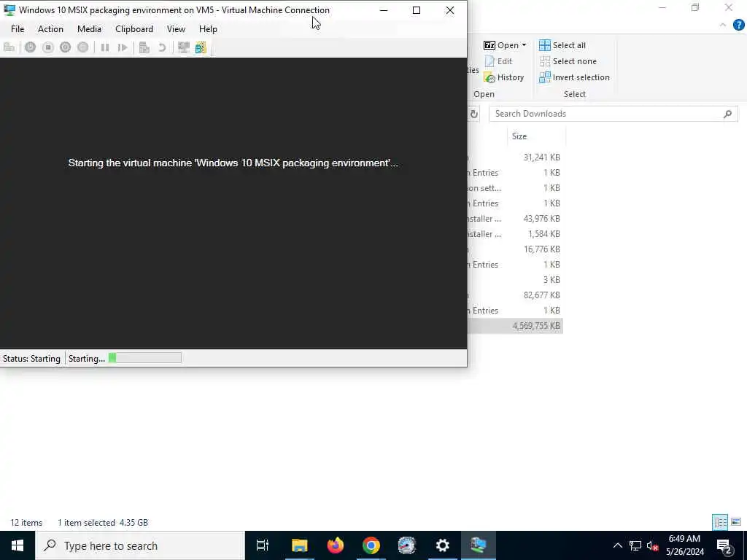
Task: Open File Explorer from the taskbar
Action: [300, 545]
